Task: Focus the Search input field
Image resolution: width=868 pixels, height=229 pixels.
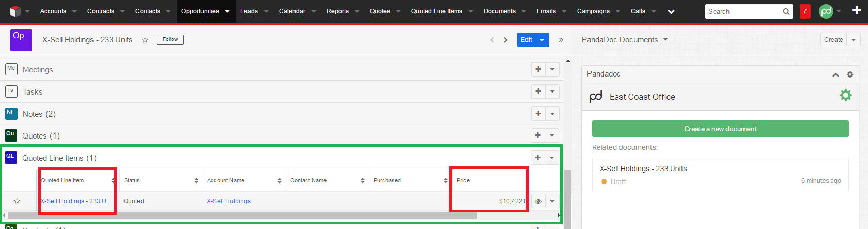Action: coord(743,11)
